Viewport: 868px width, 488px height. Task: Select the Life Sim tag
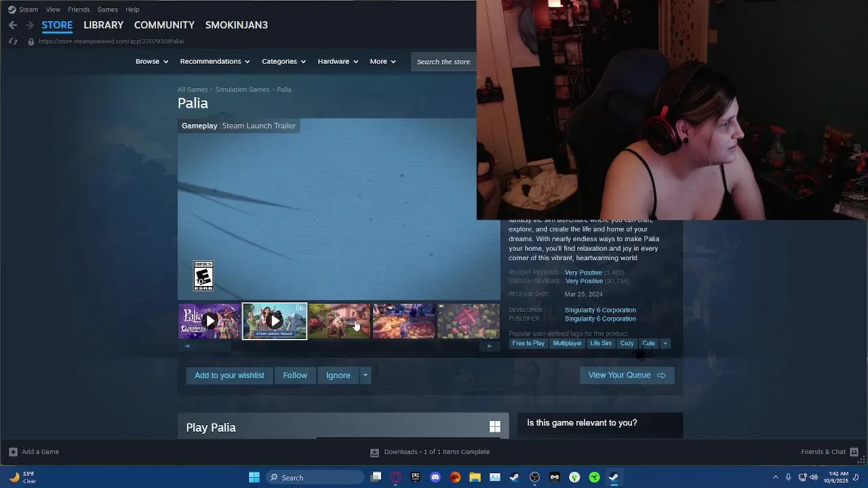click(601, 344)
